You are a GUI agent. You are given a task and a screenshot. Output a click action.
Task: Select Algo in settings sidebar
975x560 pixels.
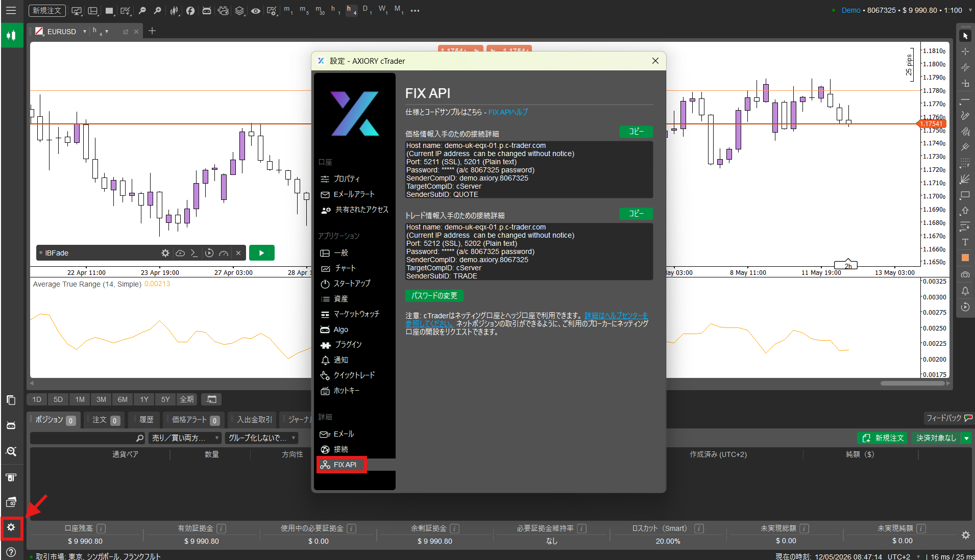(341, 329)
